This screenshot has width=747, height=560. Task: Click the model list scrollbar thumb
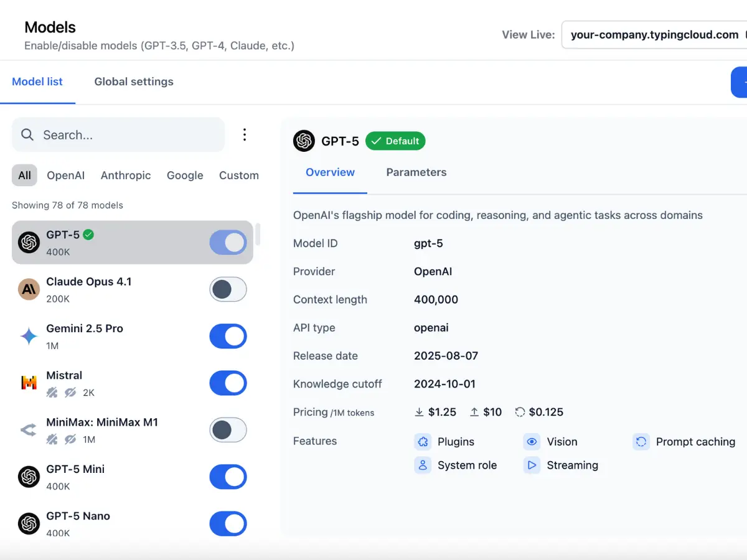tap(258, 235)
